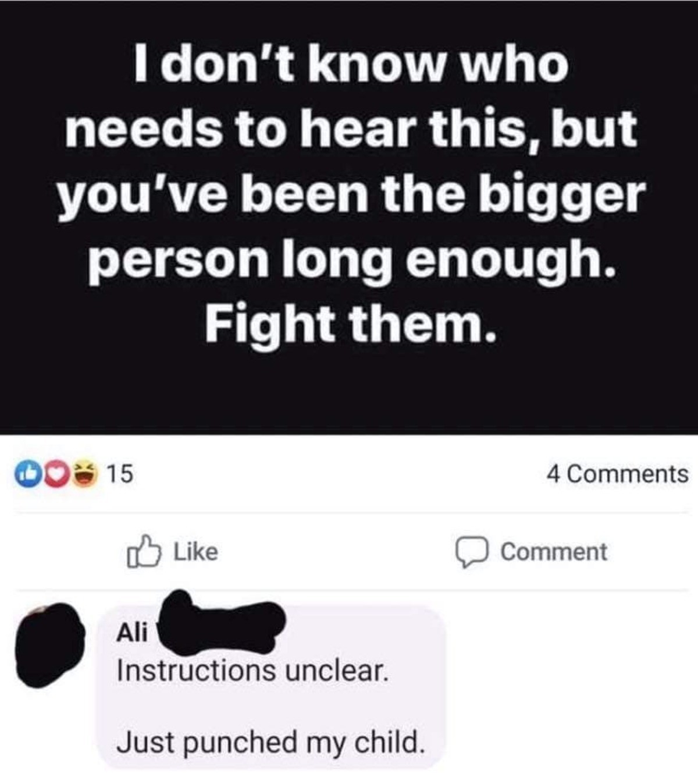Open commenter Ali's profile name
Image resolution: width=698 pixels, height=784 pixels.
coord(133,632)
